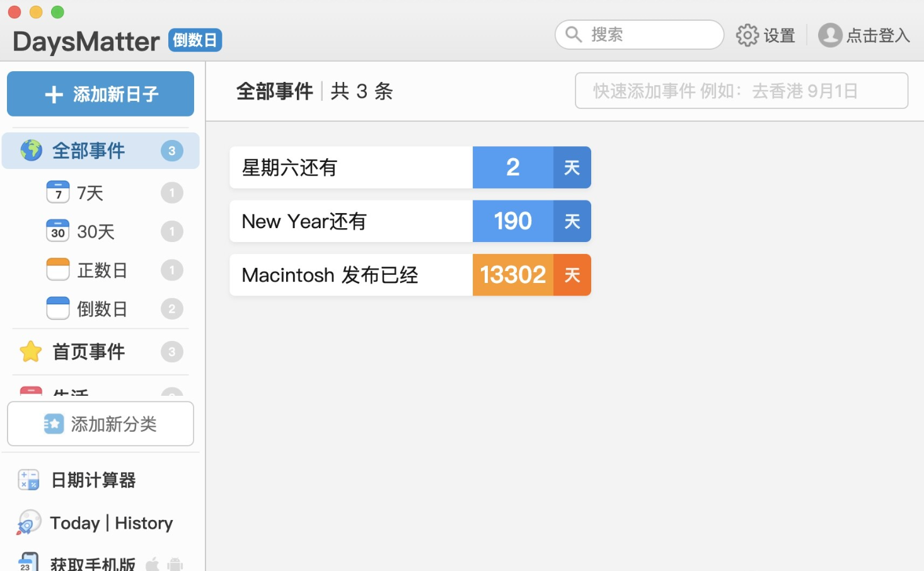The height and width of the screenshot is (571, 924).
Task: Click the 13302 day count
Action: pyautogui.click(x=513, y=275)
